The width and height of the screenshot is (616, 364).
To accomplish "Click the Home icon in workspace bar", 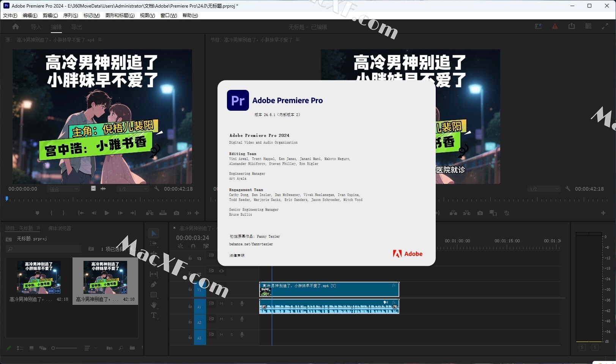I will pyautogui.click(x=16, y=27).
